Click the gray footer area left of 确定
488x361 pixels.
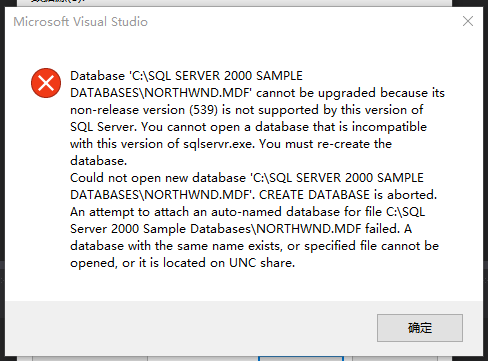(x=191, y=328)
